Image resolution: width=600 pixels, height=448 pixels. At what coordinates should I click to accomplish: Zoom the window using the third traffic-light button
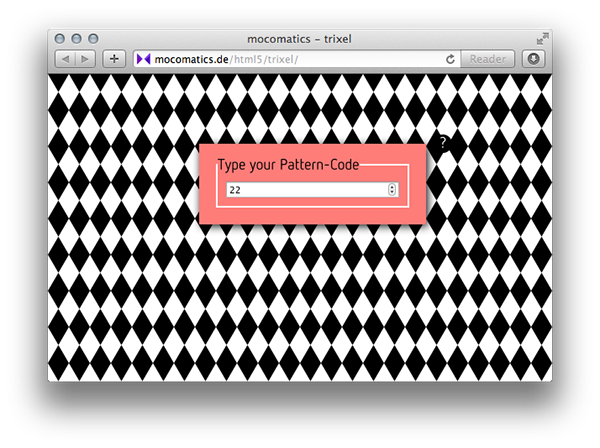coord(93,39)
